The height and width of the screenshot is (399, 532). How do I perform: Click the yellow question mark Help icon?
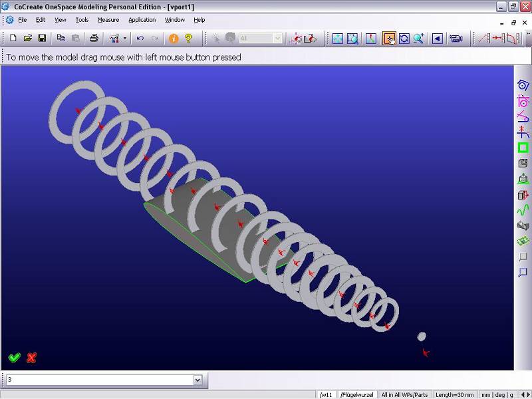(x=189, y=39)
